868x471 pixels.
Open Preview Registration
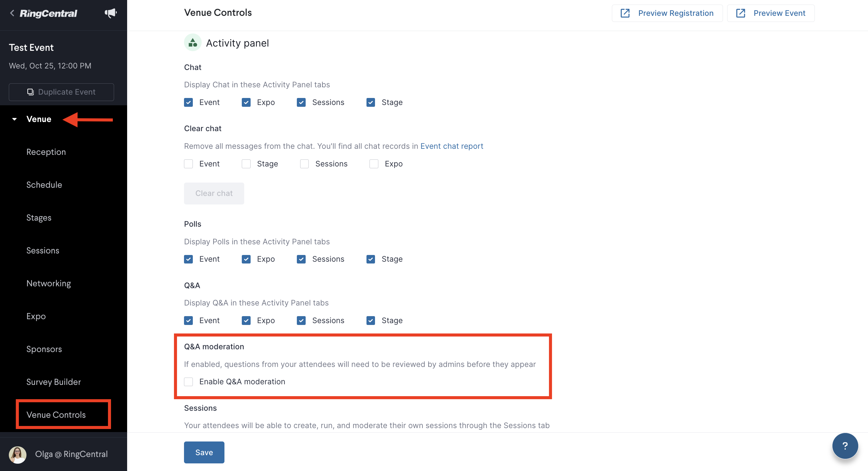pos(667,13)
